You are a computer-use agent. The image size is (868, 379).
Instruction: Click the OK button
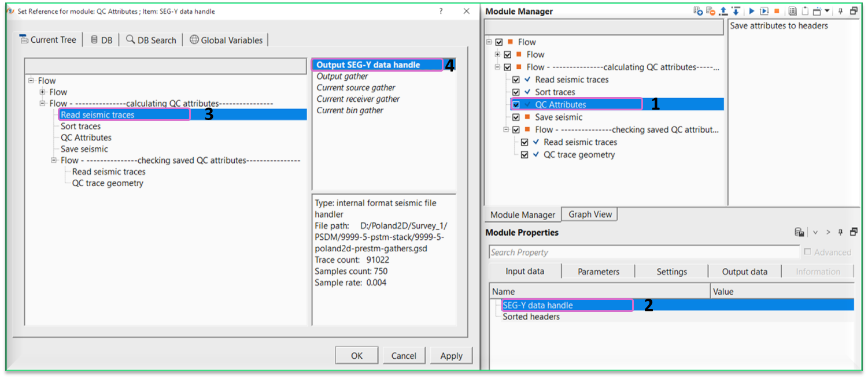click(356, 355)
